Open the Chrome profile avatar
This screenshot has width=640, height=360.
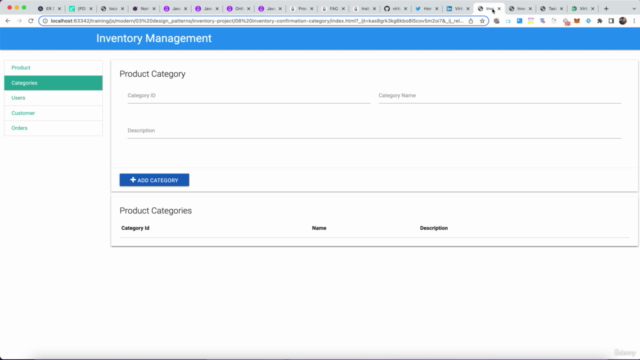point(622,21)
